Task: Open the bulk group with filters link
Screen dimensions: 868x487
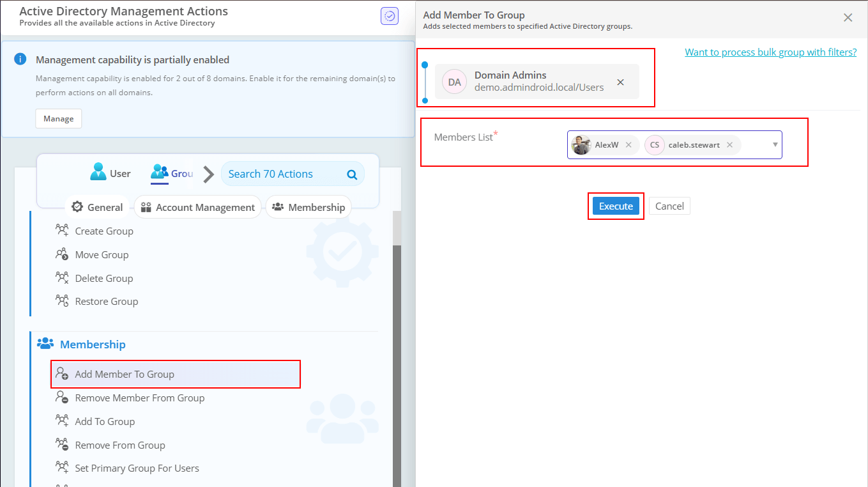Action: [770, 52]
